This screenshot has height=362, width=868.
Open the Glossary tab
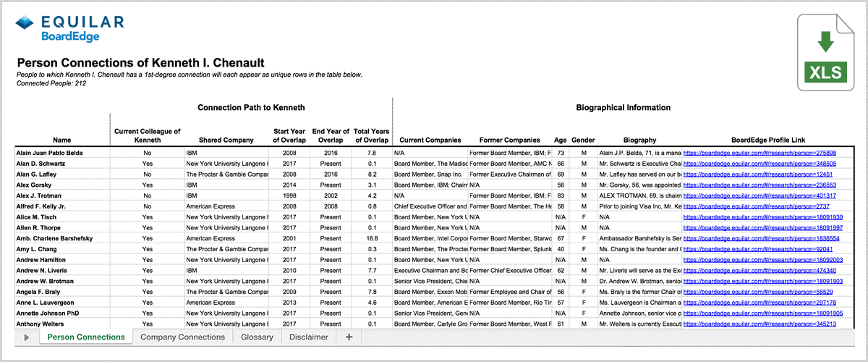point(257,337)
